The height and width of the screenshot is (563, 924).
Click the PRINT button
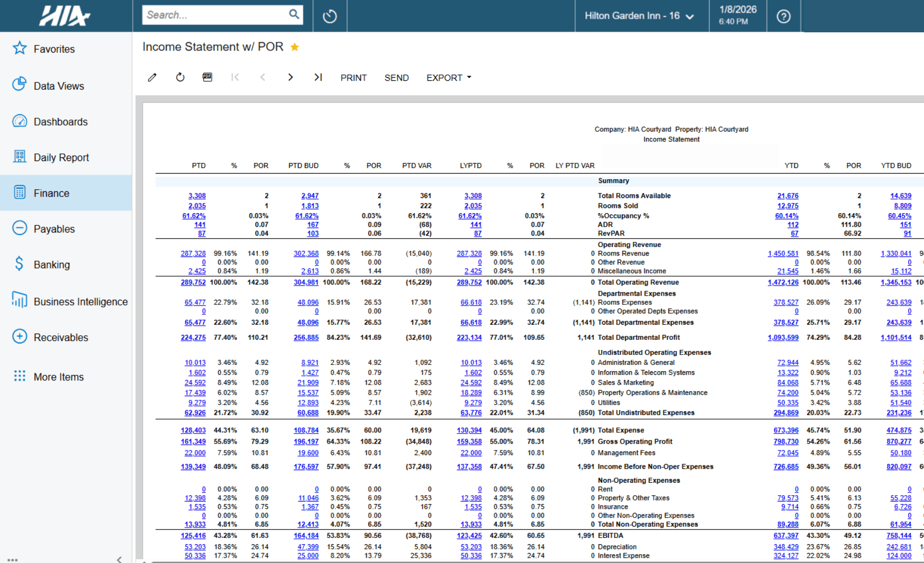point(353,77)
